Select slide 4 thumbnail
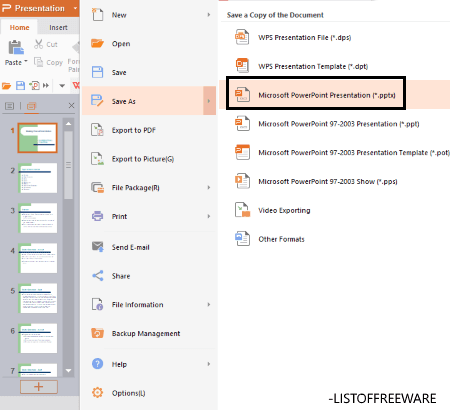 (x=38, y=258)
